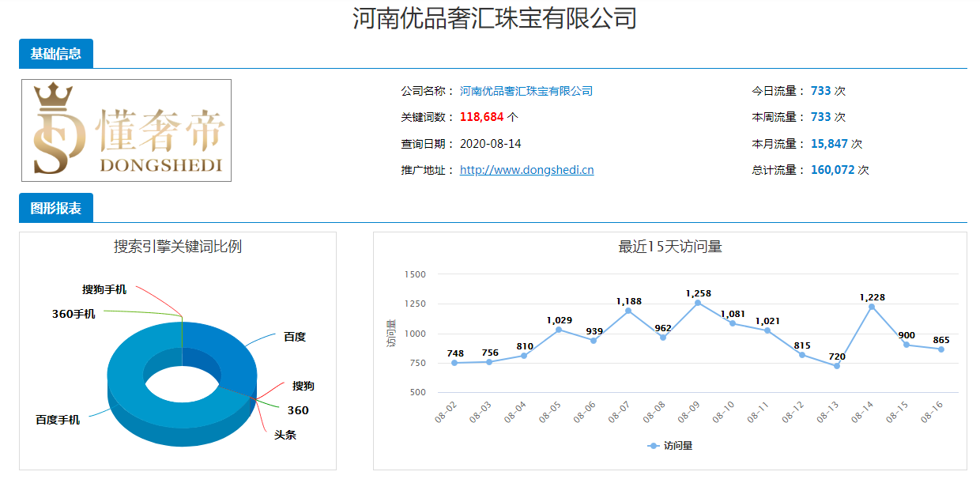This screenshot has width=980, height=483.
Task: Click the 08-07 data point valued 1,188
Action: coord(628,311)
